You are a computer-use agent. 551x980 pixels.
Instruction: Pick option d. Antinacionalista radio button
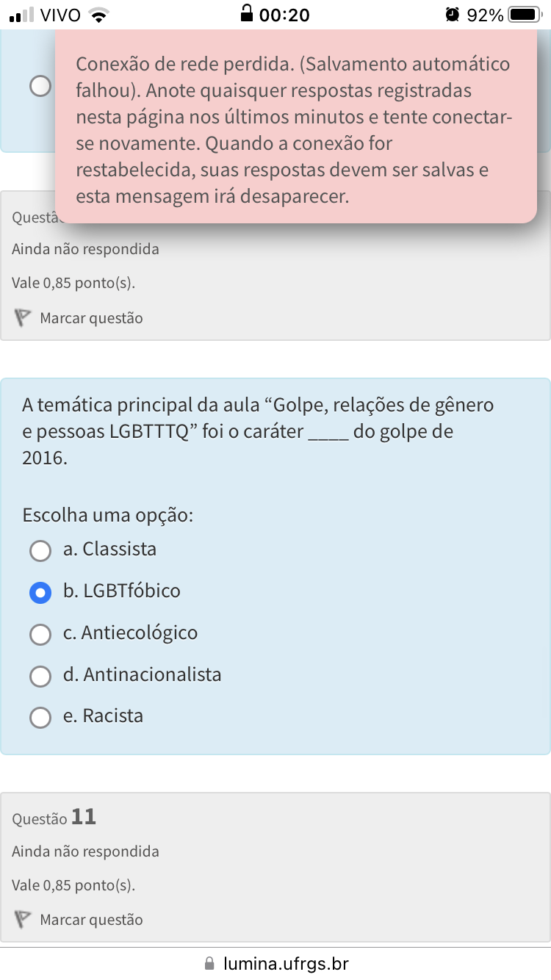(x=40, y=676)
